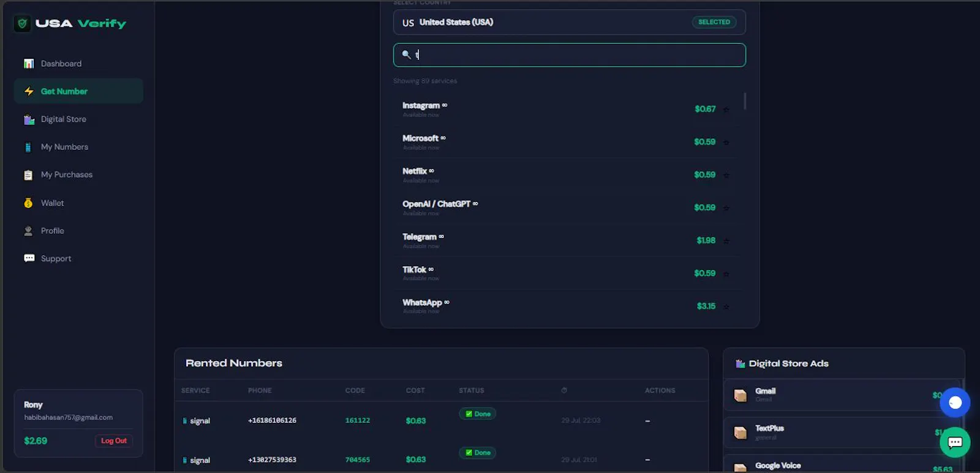This screenshot has width=980, height=473.
Task: Click the signal icon in the +16186106126 row
Action: (x=184, y=421)
